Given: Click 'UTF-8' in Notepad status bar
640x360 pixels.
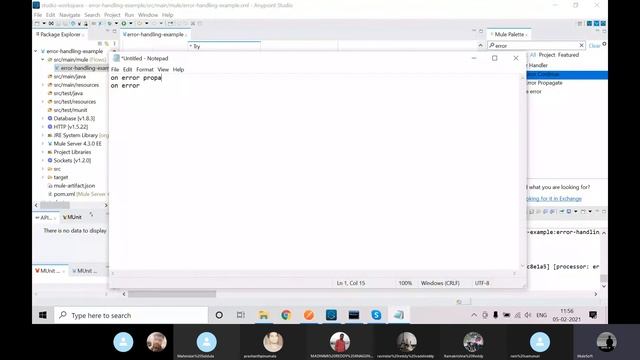Looking at the screenshot, I should click(482, 283).
